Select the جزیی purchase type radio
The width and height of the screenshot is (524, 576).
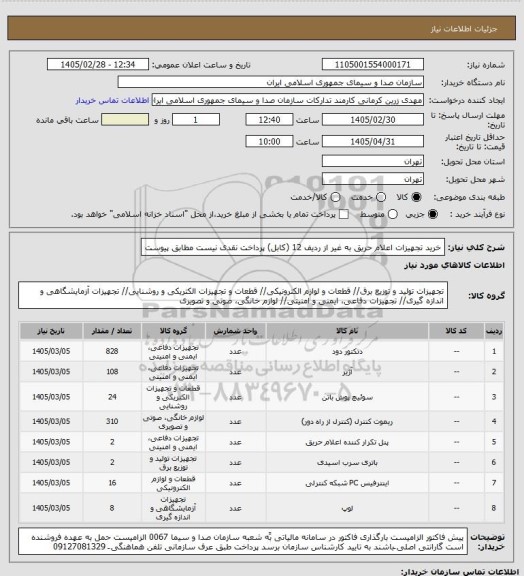[434, 214]
